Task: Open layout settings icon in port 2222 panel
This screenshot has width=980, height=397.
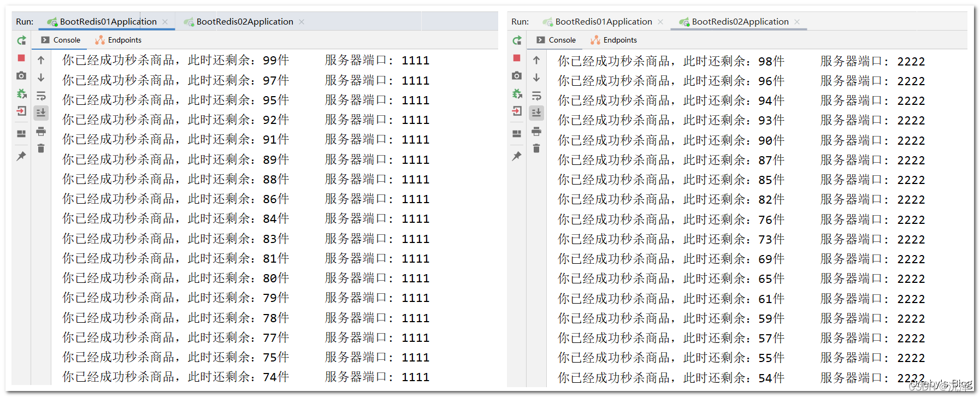Action: click(517, 134)
